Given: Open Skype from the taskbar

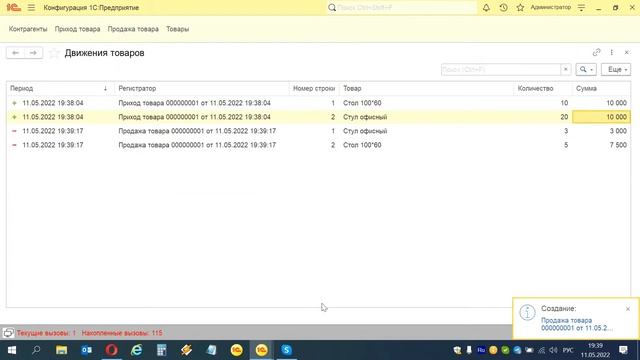Looking at the screenshot, I should (287, 350).
